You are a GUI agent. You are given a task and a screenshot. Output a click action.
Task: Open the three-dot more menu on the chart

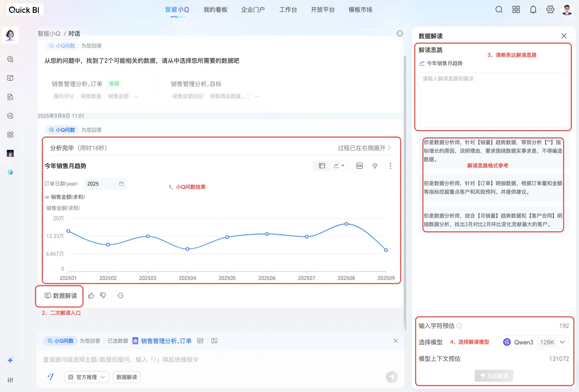coord(390,166)
